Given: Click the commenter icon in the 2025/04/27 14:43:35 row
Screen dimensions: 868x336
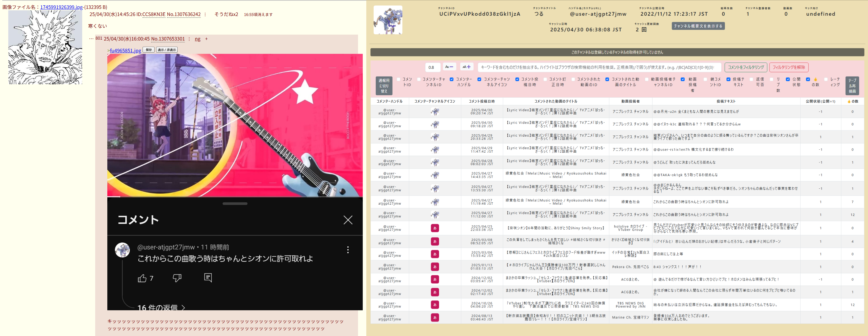Looking at the screenshot, I should click(x=435, y=175).
